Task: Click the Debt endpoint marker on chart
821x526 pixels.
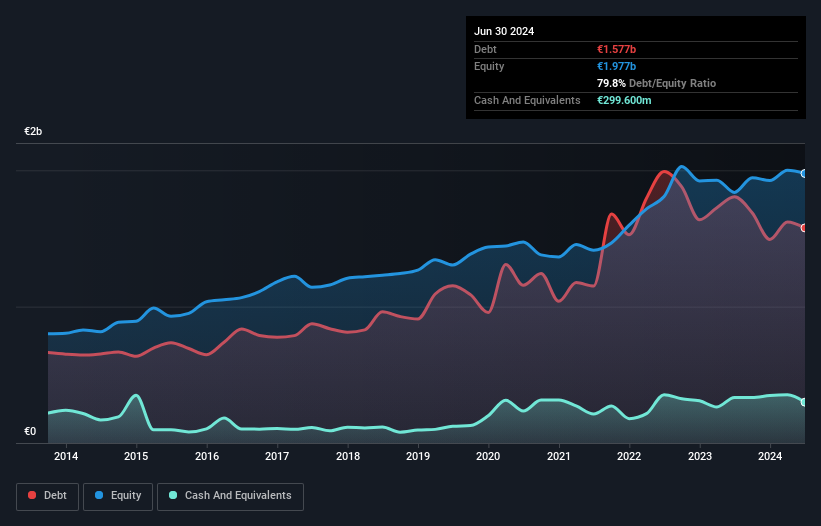Action: pyautogui.click(x=804, y=228)
